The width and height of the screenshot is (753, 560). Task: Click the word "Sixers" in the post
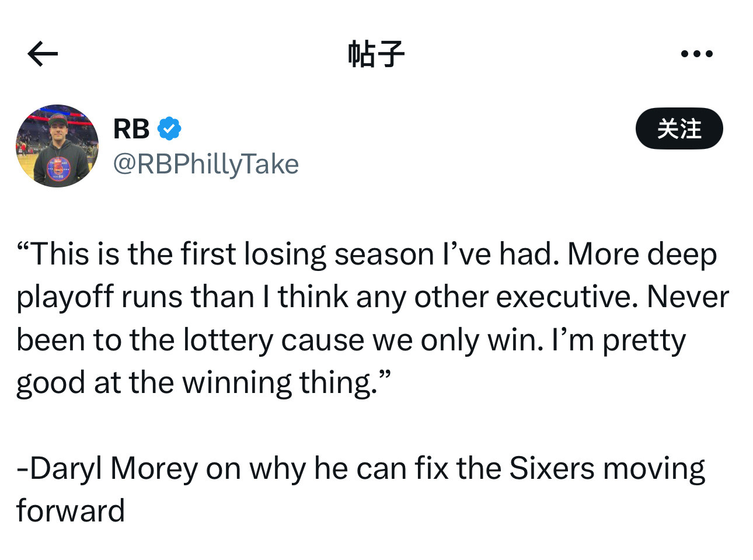tap(551, 468)
